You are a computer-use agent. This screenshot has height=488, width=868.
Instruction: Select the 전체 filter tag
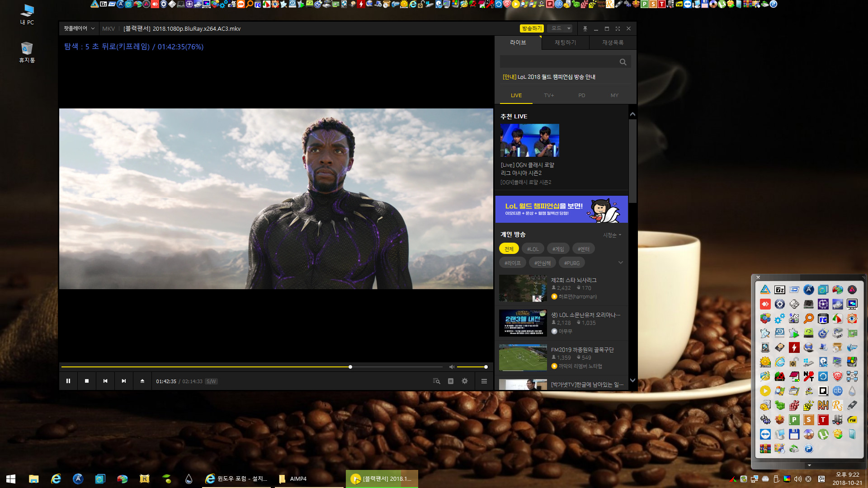[509, 249]
